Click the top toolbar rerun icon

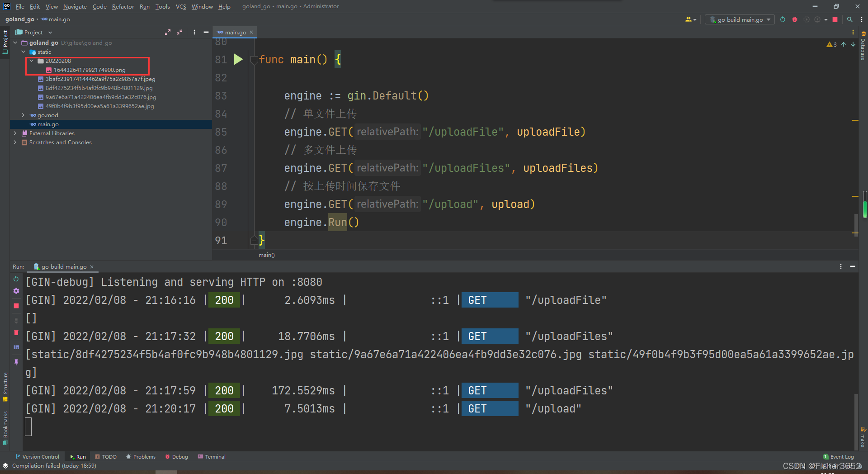[x=783, y=19]
